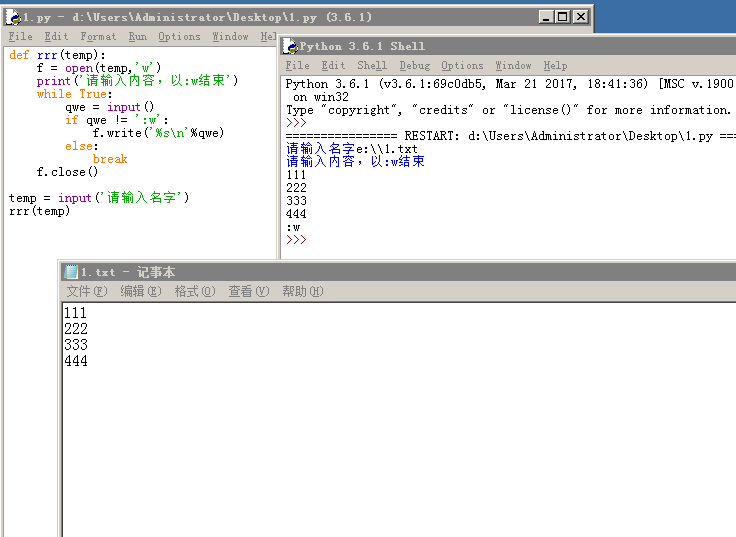This screenshot has width=736, height=537.
Task: Open the 查看(V) menu in Notepad
Action: [248, 292]
